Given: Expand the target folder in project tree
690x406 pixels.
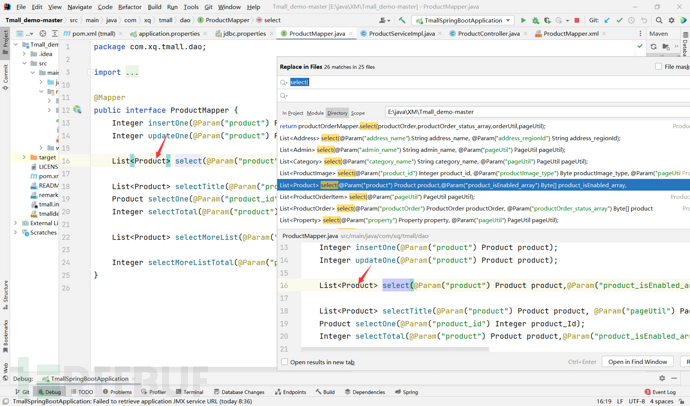Looking at the screenshot, I should pyautogui.click(x=25, y=157).
